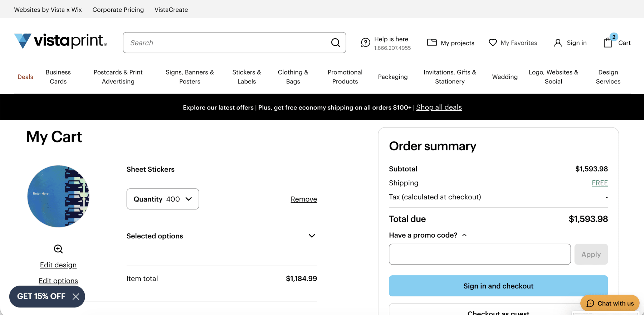Click the Order summary heading

433,146
